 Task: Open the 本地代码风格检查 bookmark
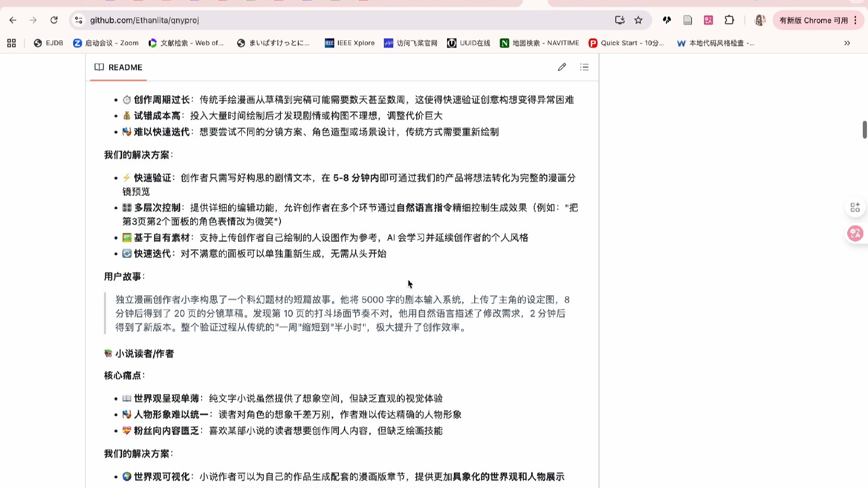click(715, 43)
